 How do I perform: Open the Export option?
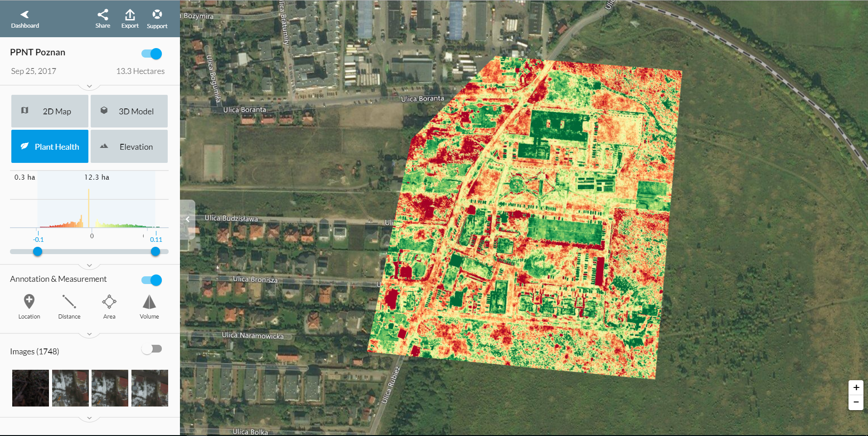130,19
